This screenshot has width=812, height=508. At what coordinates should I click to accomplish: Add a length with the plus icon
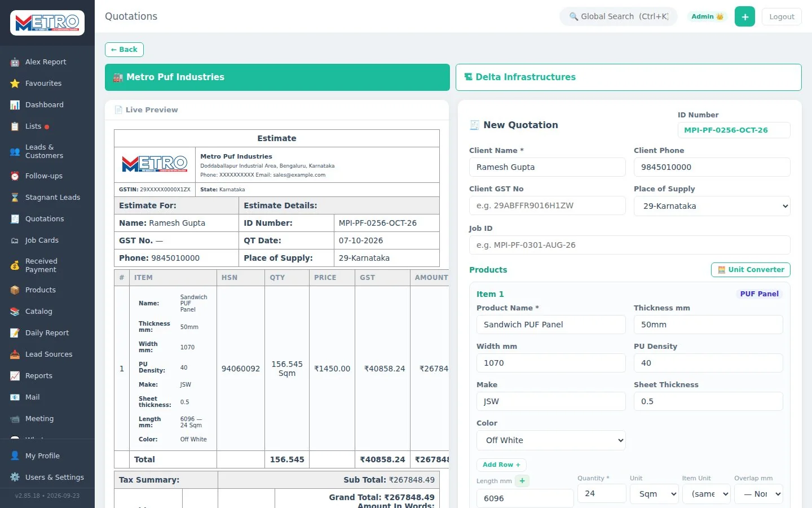pos(522,481)
